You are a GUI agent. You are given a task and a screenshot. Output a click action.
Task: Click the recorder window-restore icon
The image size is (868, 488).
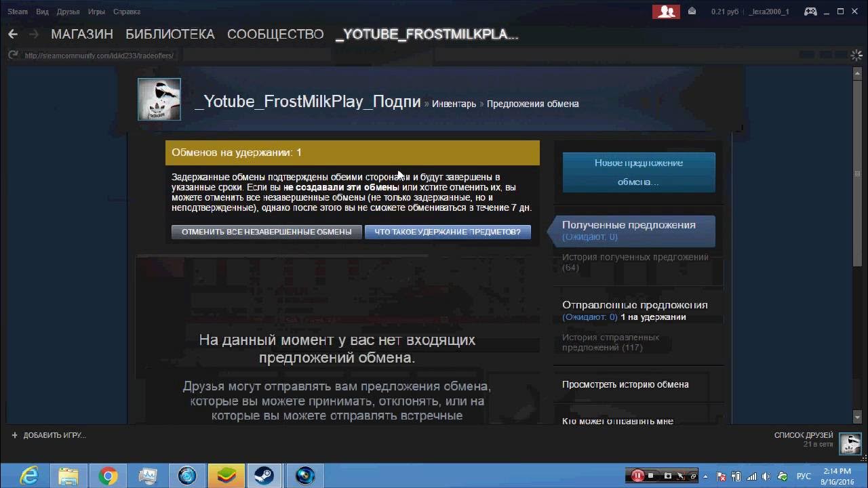pyautogui.click(x=694, y=476)
